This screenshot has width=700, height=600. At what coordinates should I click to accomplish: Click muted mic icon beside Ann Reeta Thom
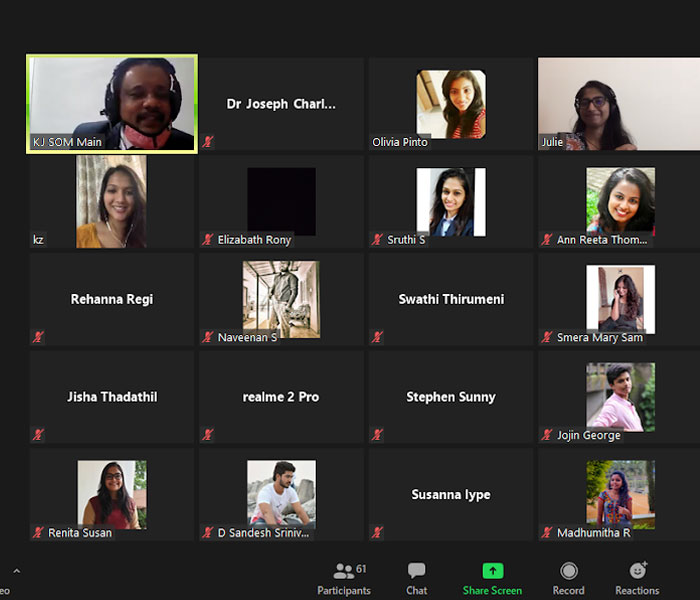click(x=547, y=239)
